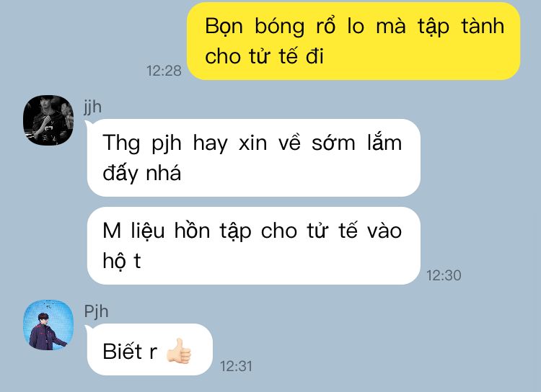The height and width of the screenshot is (392, 541).
Task: Tap the sender name Pjh
Action: click(96, 311)
